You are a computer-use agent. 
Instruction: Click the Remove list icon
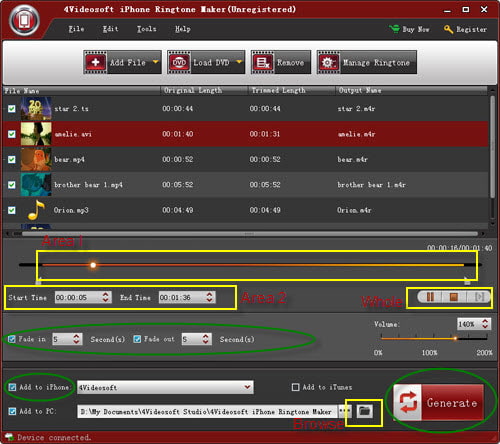coord(263,62)
